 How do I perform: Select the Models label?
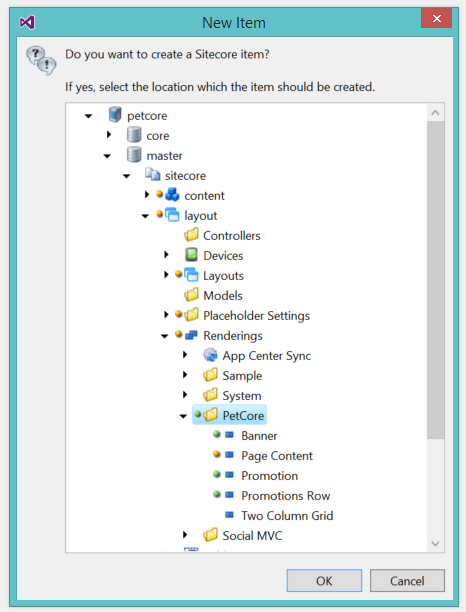(223, 295)
